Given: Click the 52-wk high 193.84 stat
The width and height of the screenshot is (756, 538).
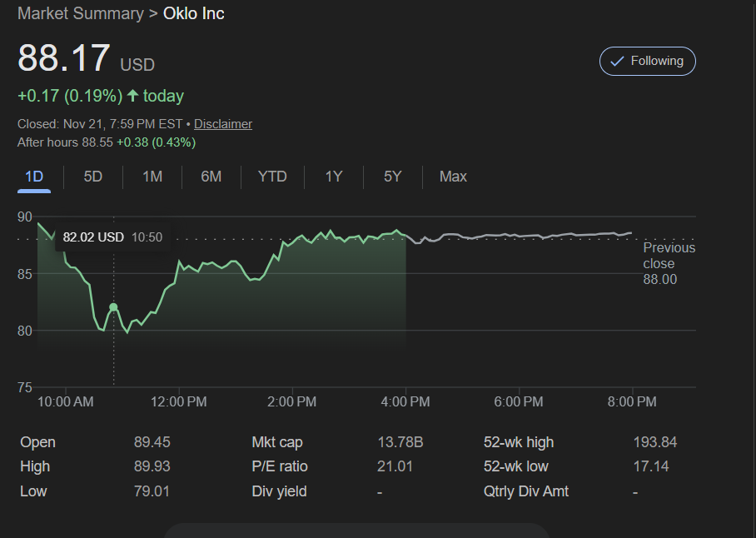Looking at the screenshot, I should tap(655, 442).
